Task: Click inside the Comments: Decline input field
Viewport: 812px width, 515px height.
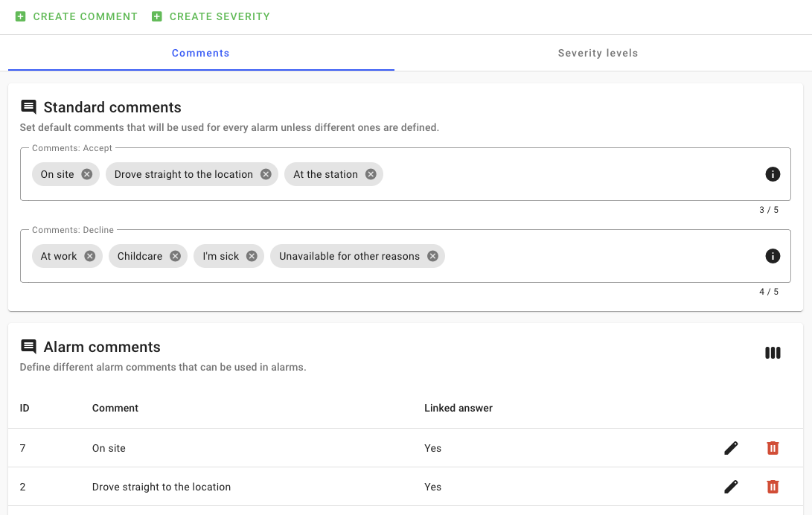Action: point(595,256)
